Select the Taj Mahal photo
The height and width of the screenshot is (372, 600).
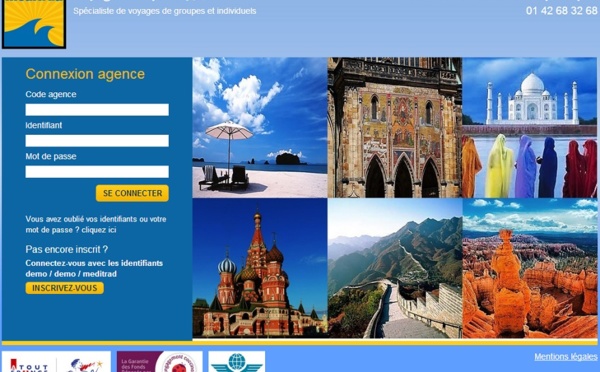[x=530, y=127]
